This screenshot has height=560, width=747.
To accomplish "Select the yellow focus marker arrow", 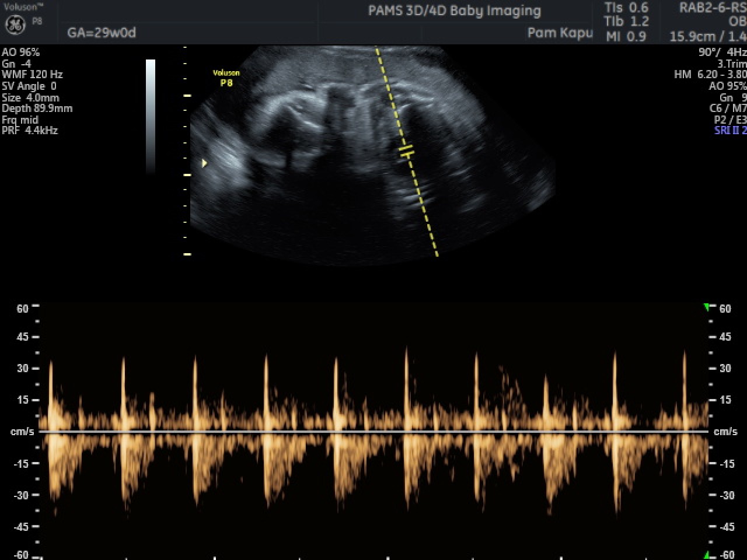I will [x=204, y=163].
